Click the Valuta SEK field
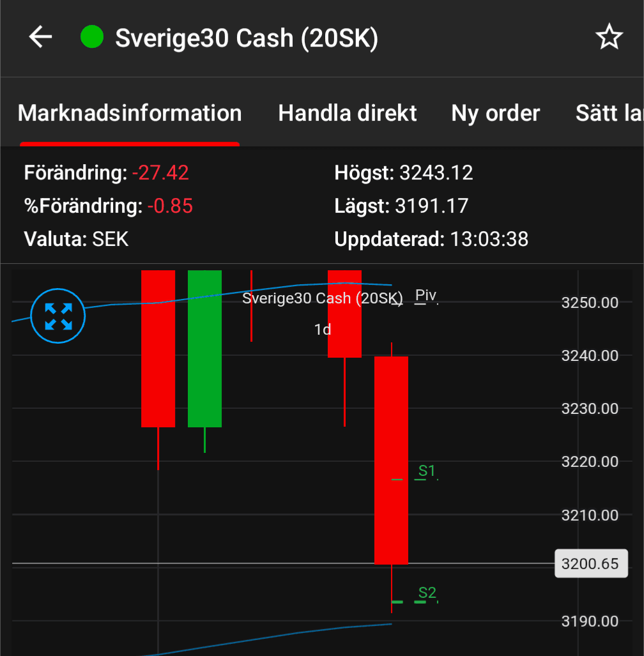 [x=76, y=240]
